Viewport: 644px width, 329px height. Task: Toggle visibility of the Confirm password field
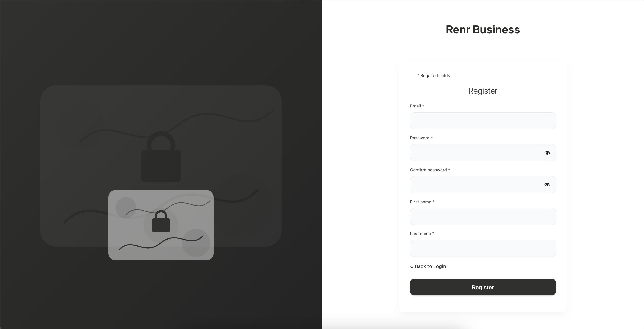pyautogui.click(x=547, y=184)
